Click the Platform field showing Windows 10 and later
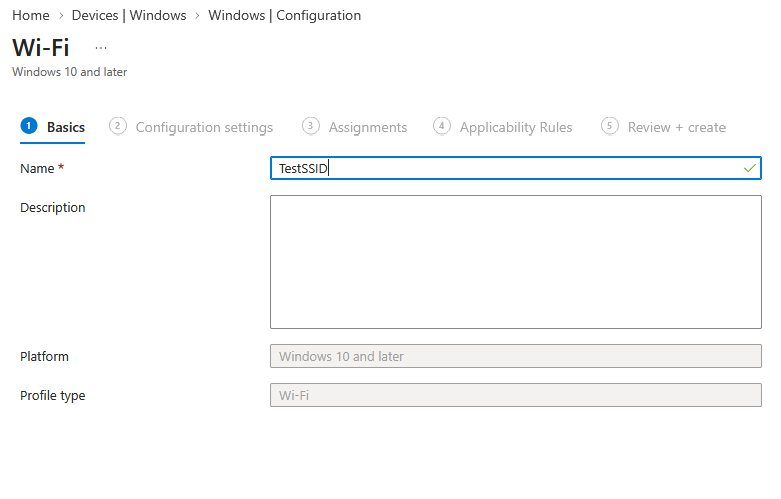This screenshot has width=781, height=499. [516, 356]
